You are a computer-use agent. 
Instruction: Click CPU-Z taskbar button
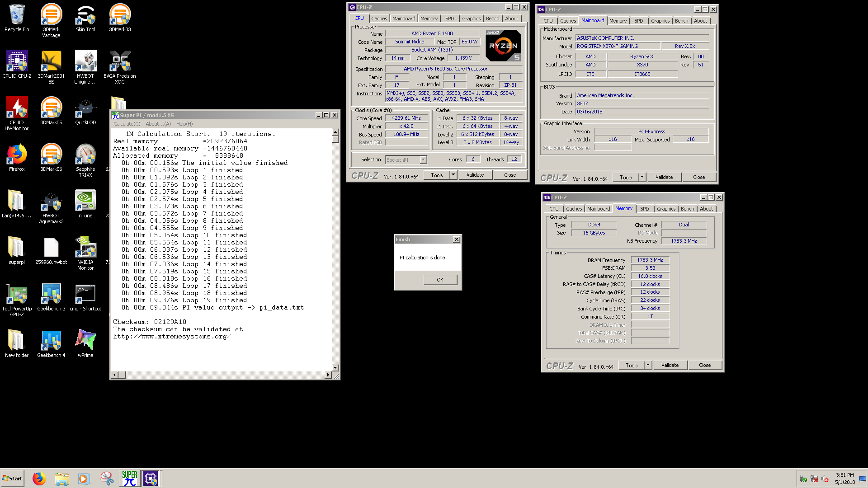click(151, 478)
